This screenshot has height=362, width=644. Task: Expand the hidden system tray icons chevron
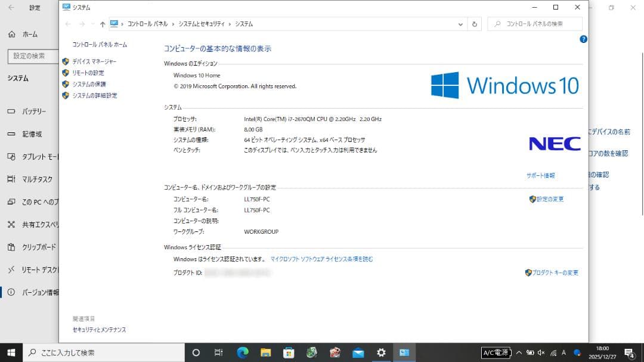(519, 352)
